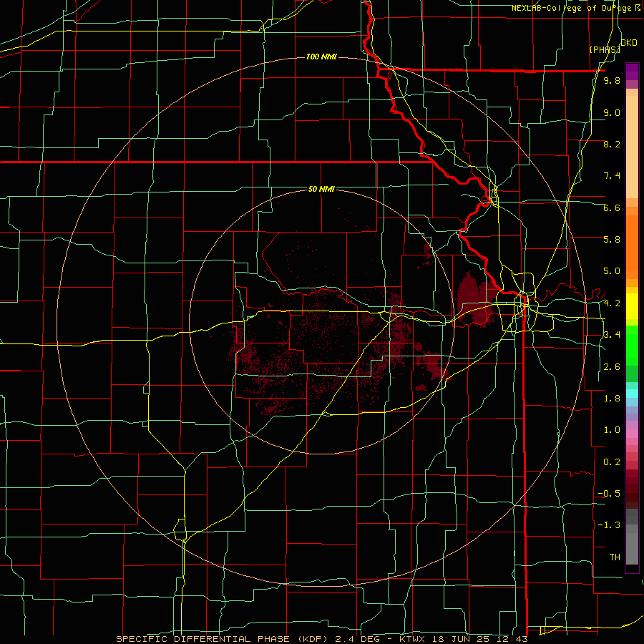644x644 pixels.
Task: Pick the large peach band on the color scale
Action: pyautogui.click(x=632, y=147)
